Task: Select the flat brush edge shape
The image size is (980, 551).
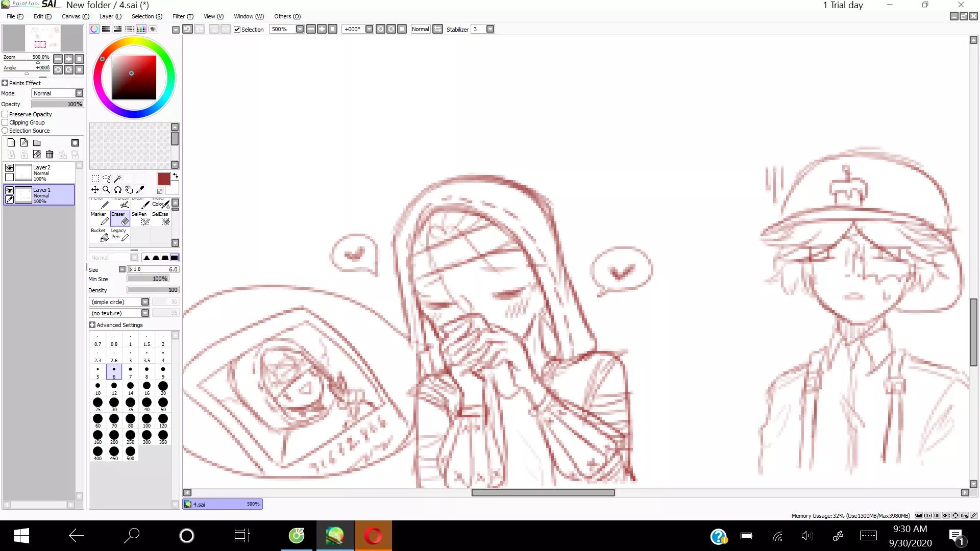Action: (174, 258)
